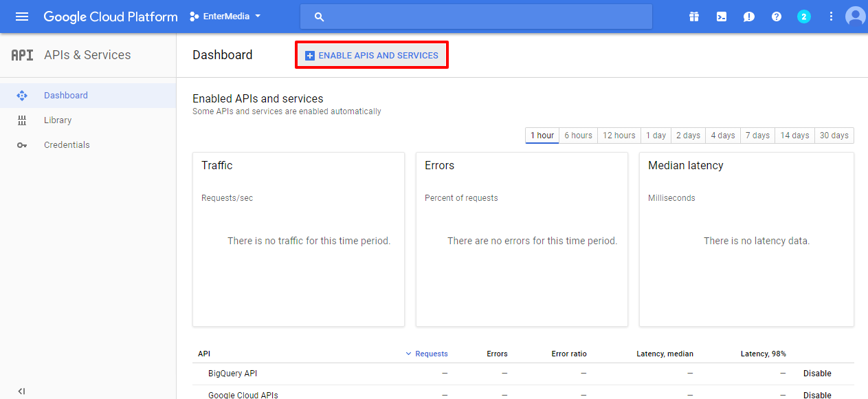The image size is (868, 399).
Task: Select the 2 days time range
Action: pos(688,136)
